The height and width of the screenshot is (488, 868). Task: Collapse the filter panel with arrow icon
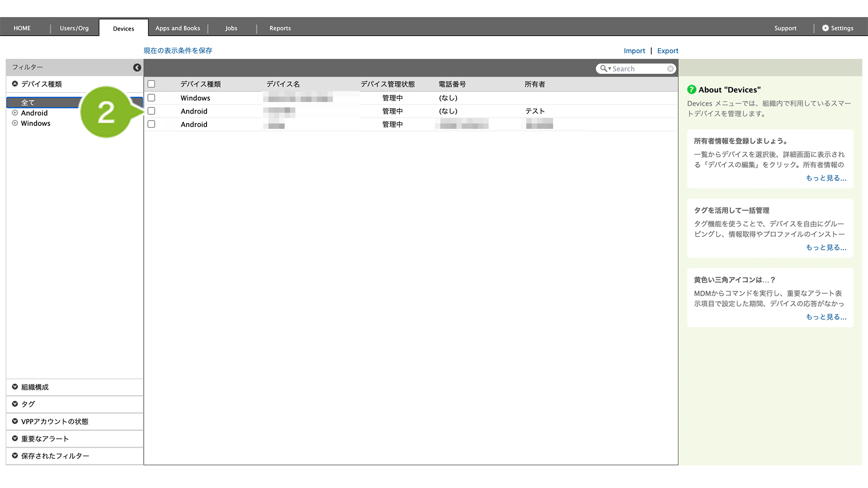click(x=137, y=67)
